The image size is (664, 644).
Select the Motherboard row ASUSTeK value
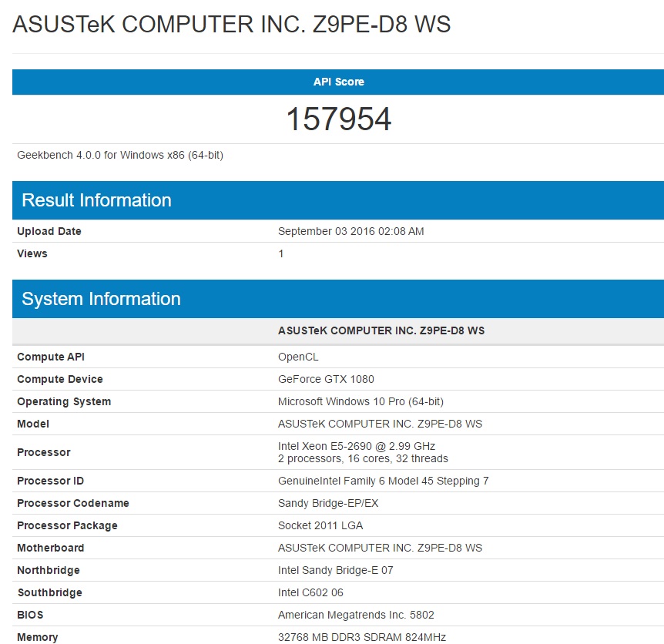(x=380, y=548)
